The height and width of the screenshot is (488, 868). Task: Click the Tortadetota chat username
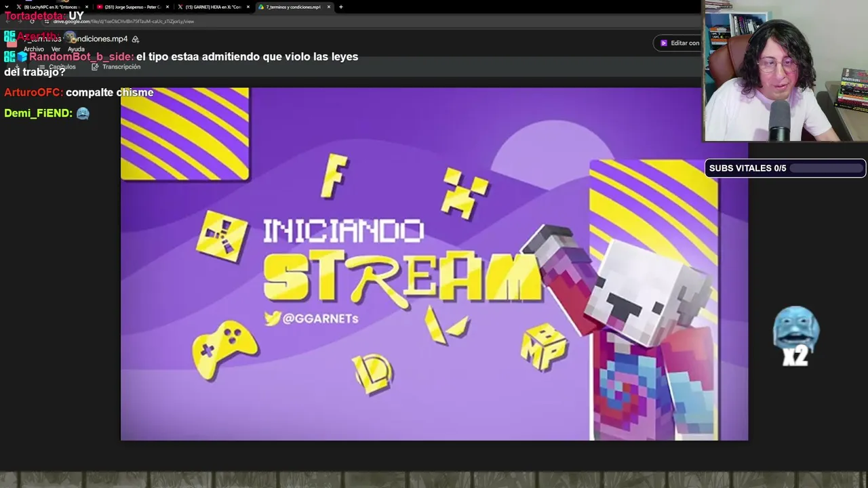[x=35, y=16]
